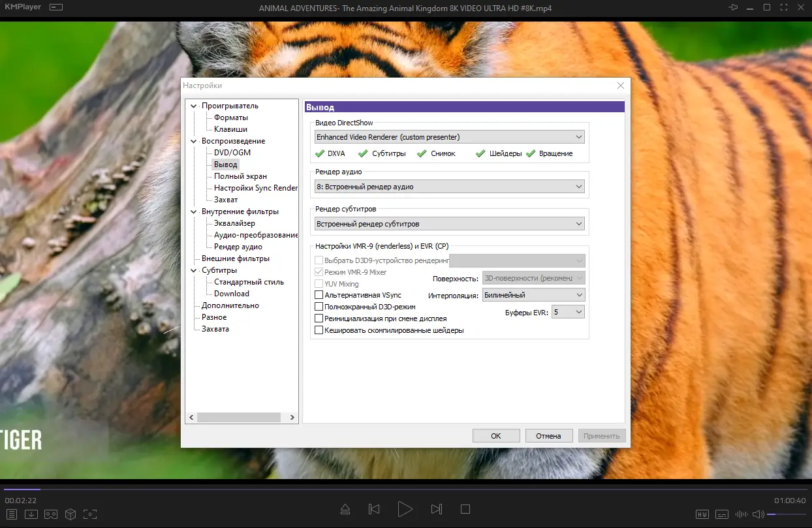The width and height of the screenshot is (812, 528).
Task: Open the playlist icon in player bar
Action: tap(11, 514)
